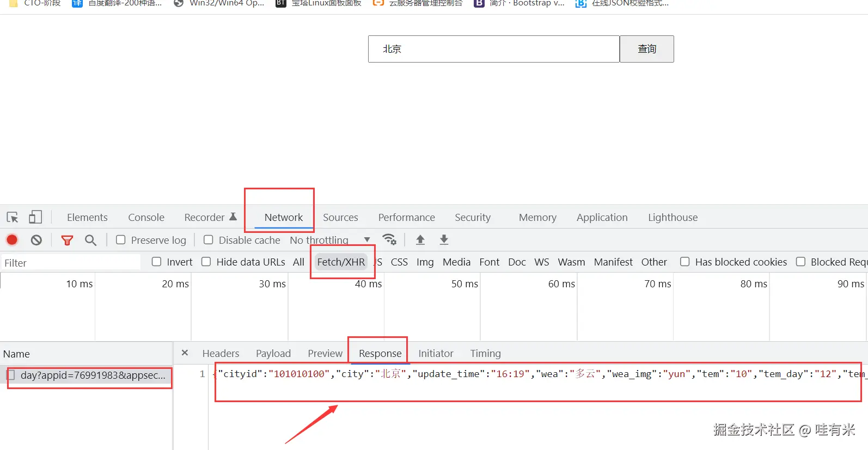Screen dimensions: 868x450
Task: Select the inspect element picker icon
Action: [x=13, y=218]
